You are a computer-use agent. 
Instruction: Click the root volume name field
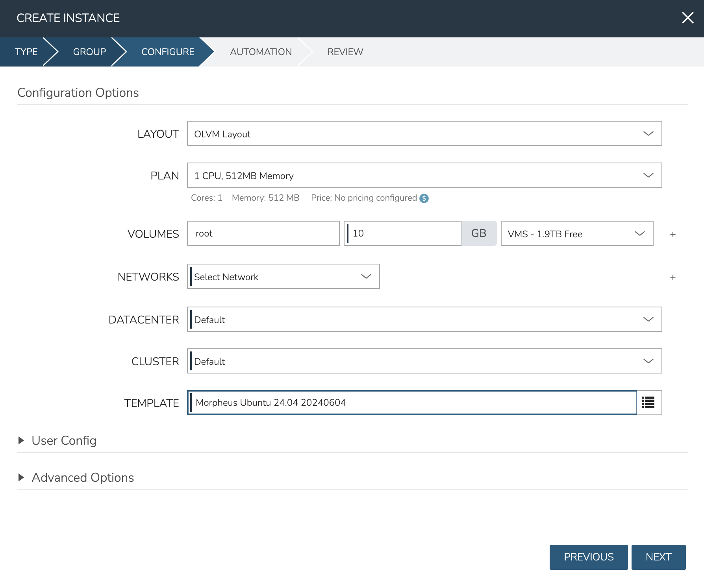pos(263,234)
